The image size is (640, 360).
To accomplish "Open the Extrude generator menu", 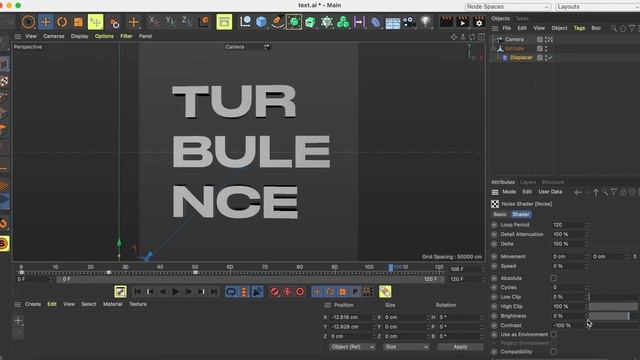I will 310,22.
